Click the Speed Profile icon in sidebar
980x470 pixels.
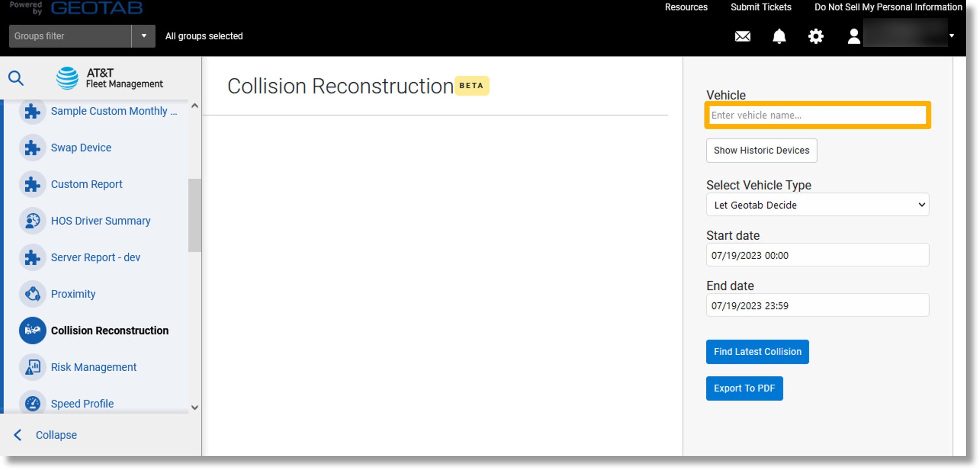(32, 403)
